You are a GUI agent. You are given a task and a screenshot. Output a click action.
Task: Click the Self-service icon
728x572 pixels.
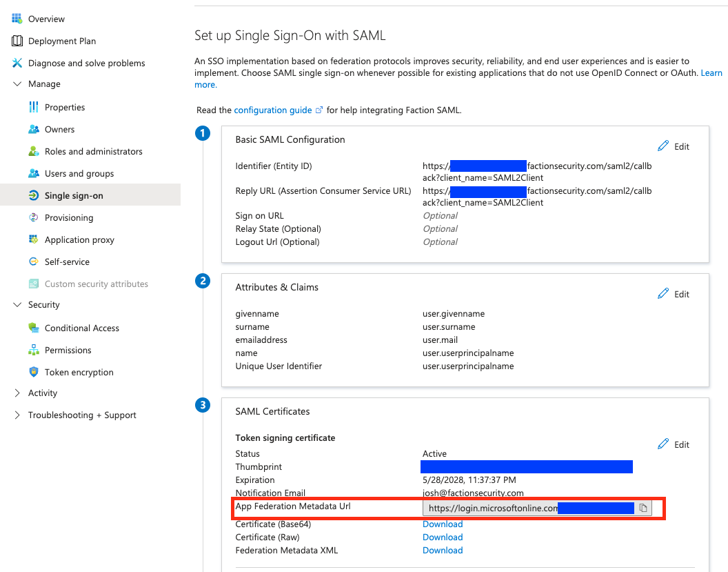[33, 262]
